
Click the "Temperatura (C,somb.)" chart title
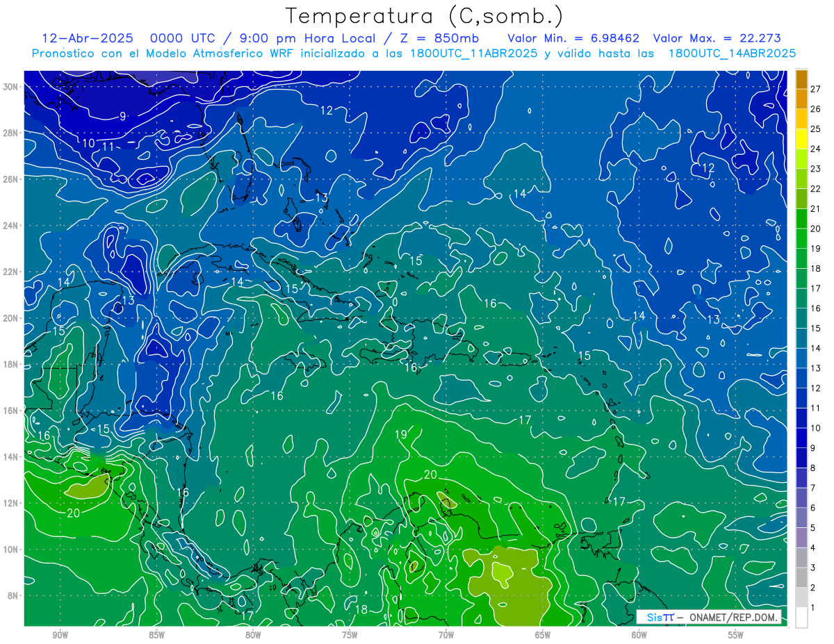(x=425, y=17)
